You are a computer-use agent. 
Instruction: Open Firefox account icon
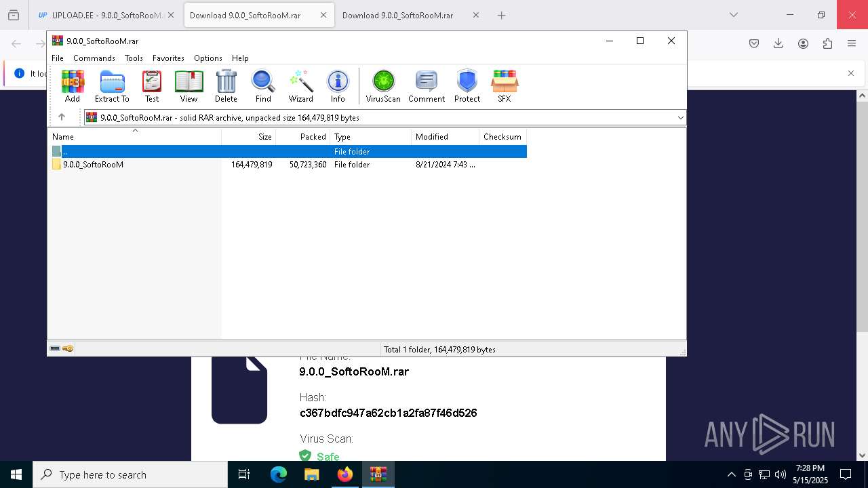[x=803, y=43]
